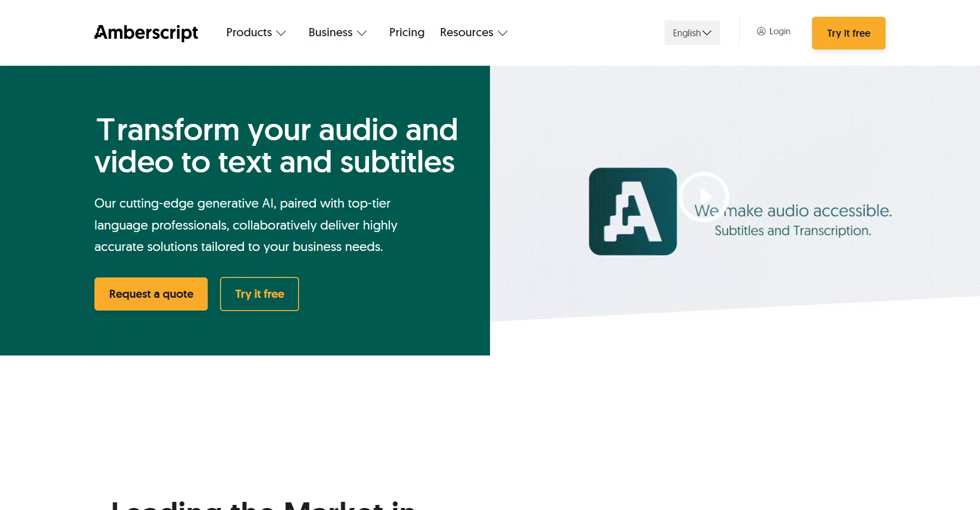Click the arrow in the English selector
Viewport: 980px width, 510px height.
(x=707, y=33)
